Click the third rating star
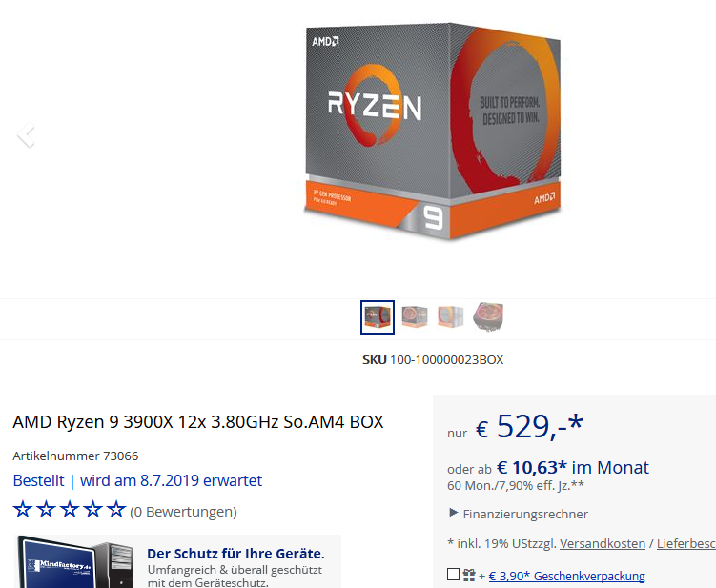 (x=70, y=510)
